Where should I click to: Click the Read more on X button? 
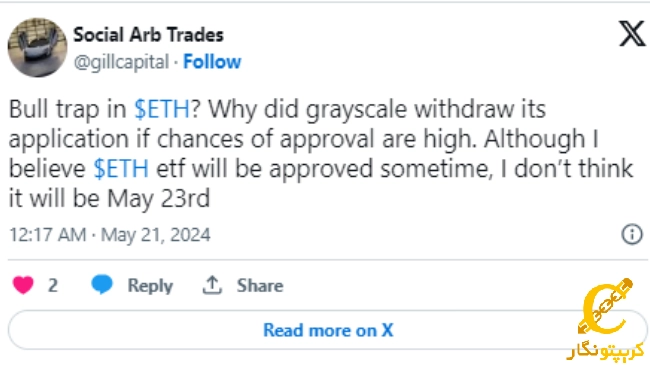[327, 330]
